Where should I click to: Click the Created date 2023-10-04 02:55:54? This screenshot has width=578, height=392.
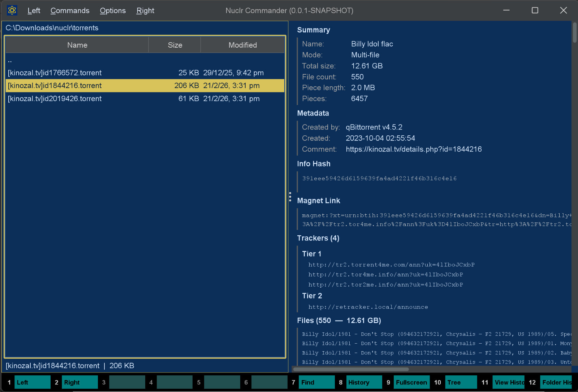tap(380, 138)
